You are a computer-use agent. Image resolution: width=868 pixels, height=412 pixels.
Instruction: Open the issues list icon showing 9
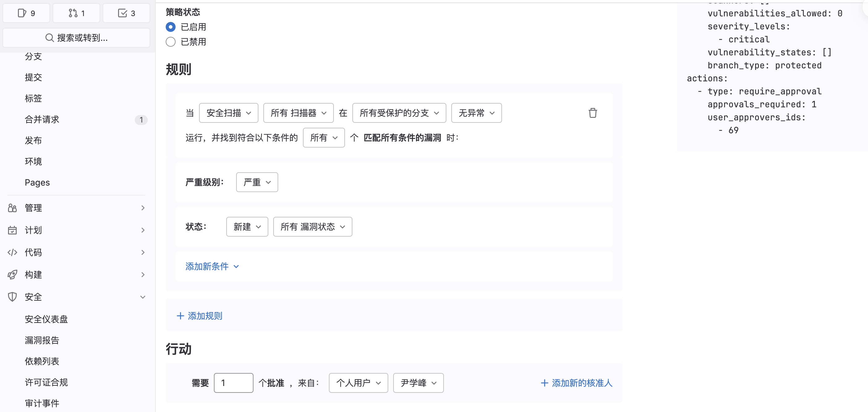(26, 13)
